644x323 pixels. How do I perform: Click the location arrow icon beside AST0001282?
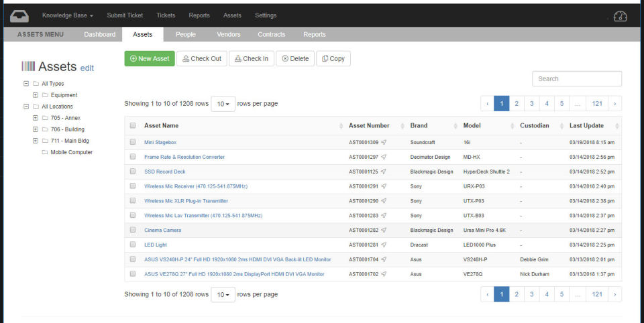(384, 231)
